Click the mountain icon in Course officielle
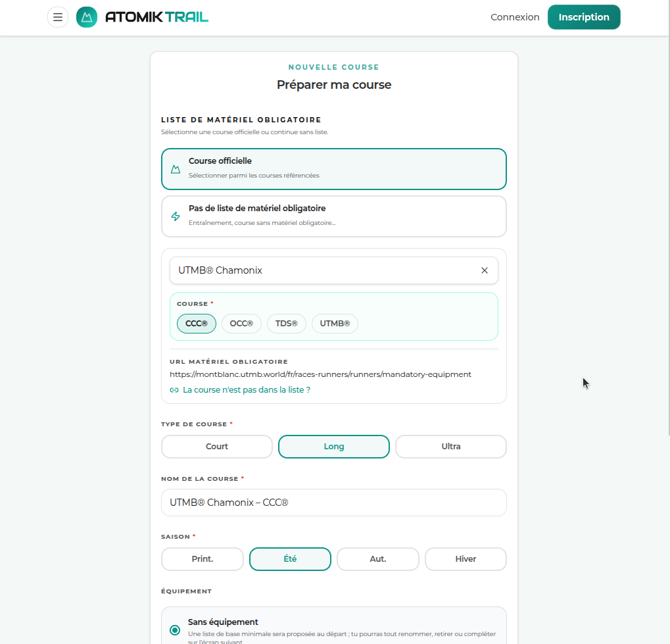Image resolution: width=670 pixels, height=644 pixels. (x=176, y=169)
